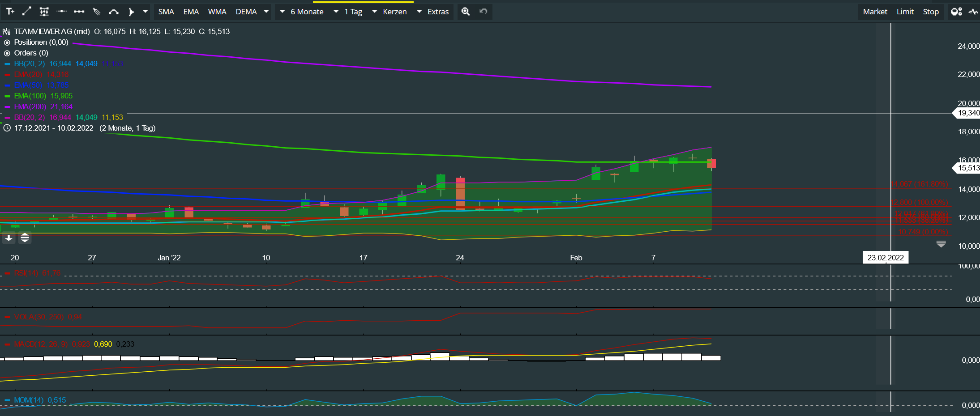Click the Limit order button
Viewport: 980px width, 416px height.
(x=905, y=12)
